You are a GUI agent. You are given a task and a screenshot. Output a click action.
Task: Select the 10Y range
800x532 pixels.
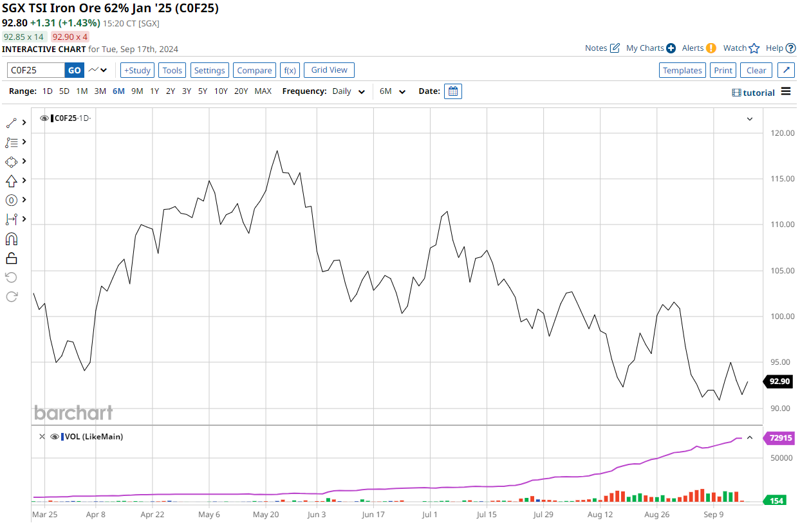[x=221, y=91]
